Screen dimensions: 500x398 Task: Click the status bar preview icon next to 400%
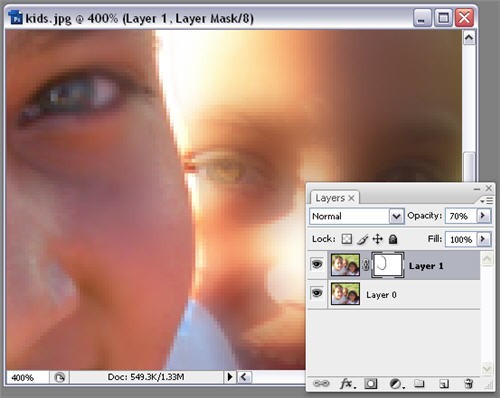(60, 377)
